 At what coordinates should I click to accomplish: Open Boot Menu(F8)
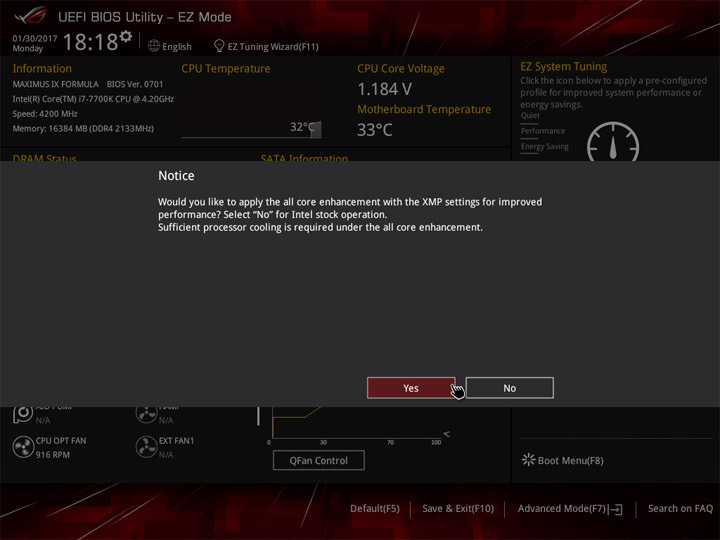[562, 461]
